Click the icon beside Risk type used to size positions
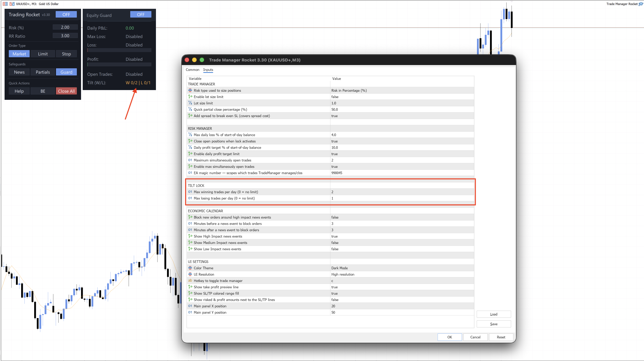644x361 pixels. tap(190, 90)
